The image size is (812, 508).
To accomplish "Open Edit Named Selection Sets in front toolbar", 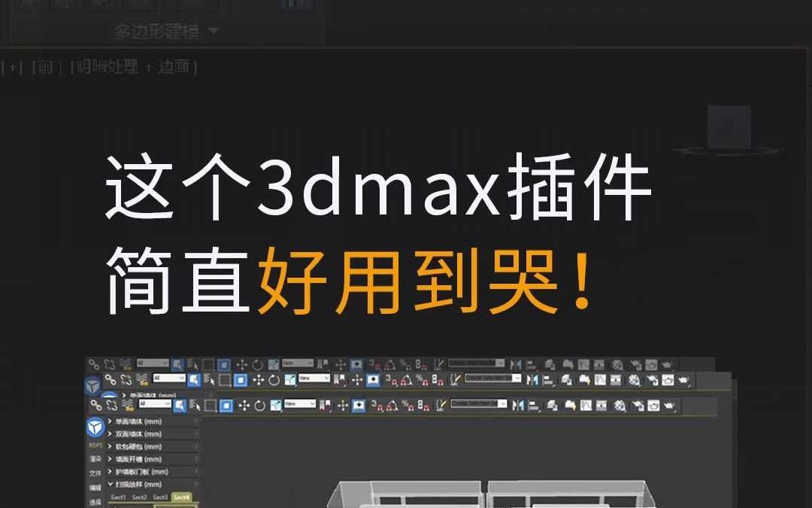I will [440, 406].
